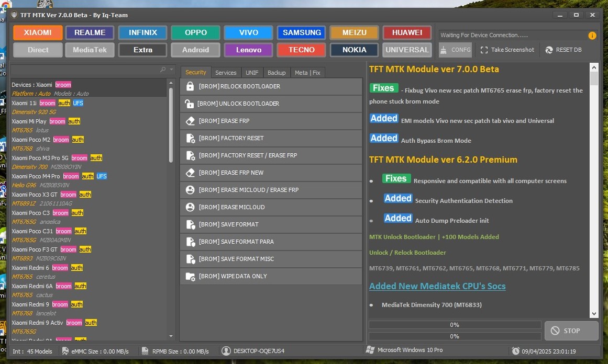Open the UNIF tab
Viewport: 608px width, 364px height.
tap(252, 72)
